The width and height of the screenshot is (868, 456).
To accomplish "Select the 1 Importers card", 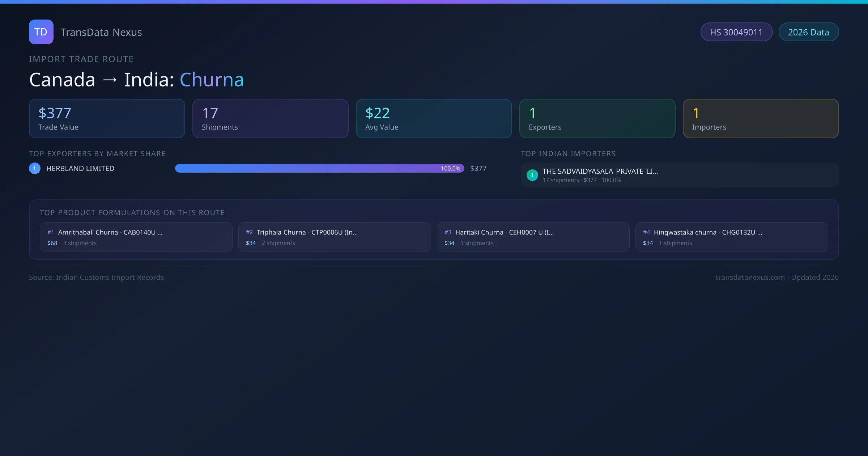I will pyautogui.click(x=761, y=119).
